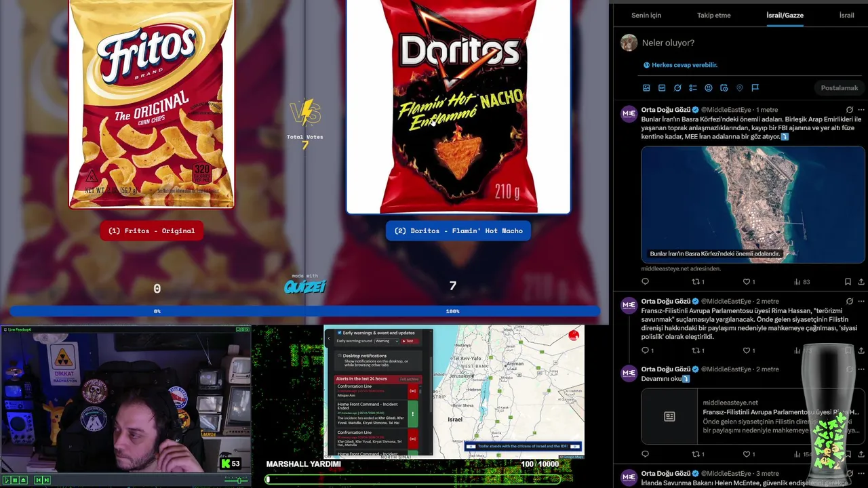The height and width of the screenshot is (488, 868).
Task: Open the GIF picker in the composer
Action: pos(662,87)
